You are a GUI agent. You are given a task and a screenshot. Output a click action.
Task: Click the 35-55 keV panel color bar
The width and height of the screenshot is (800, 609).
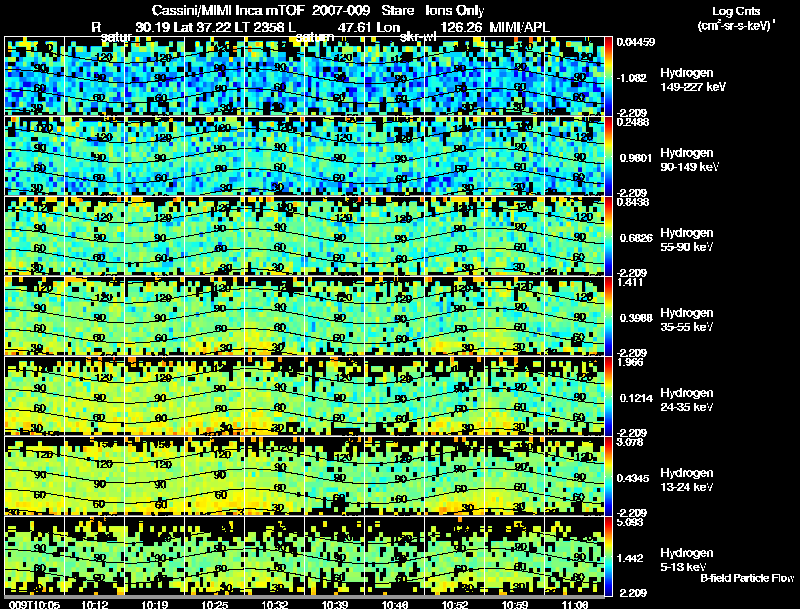click(608, 316)
